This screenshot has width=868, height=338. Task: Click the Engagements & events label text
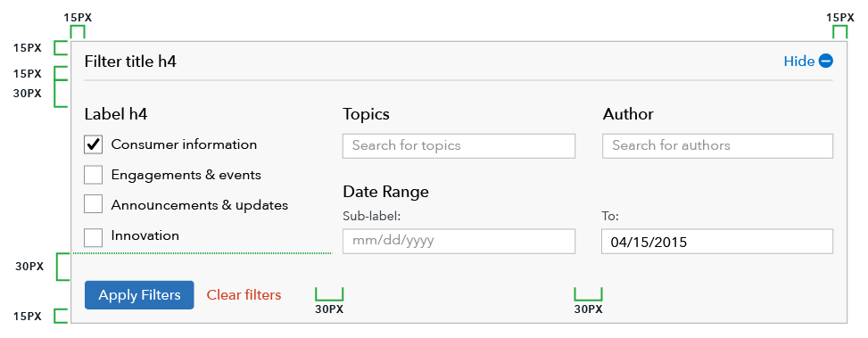point(186,175)
